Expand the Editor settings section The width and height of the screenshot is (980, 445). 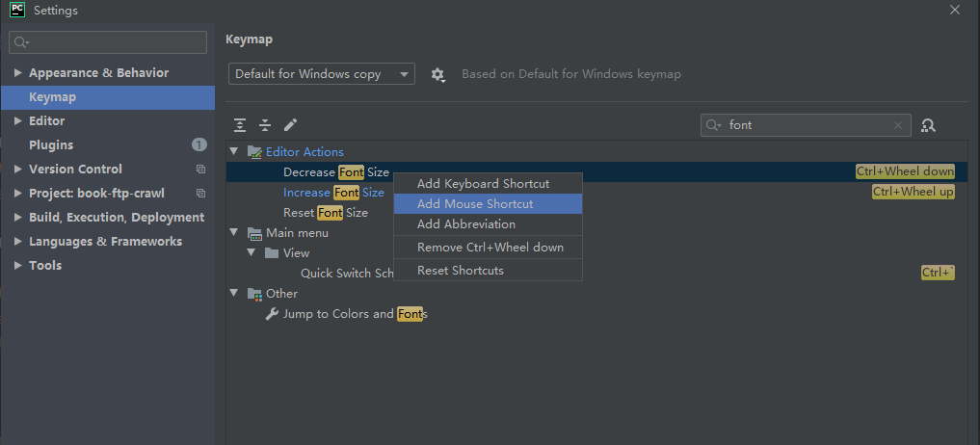point(17,121)
